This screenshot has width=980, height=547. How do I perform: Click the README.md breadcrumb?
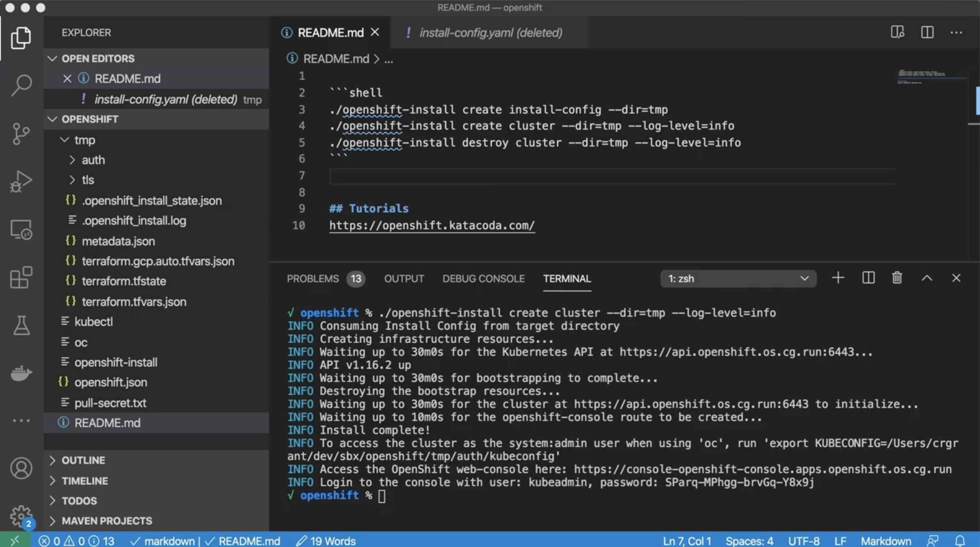pyautogui.click(x=336, y=58)
